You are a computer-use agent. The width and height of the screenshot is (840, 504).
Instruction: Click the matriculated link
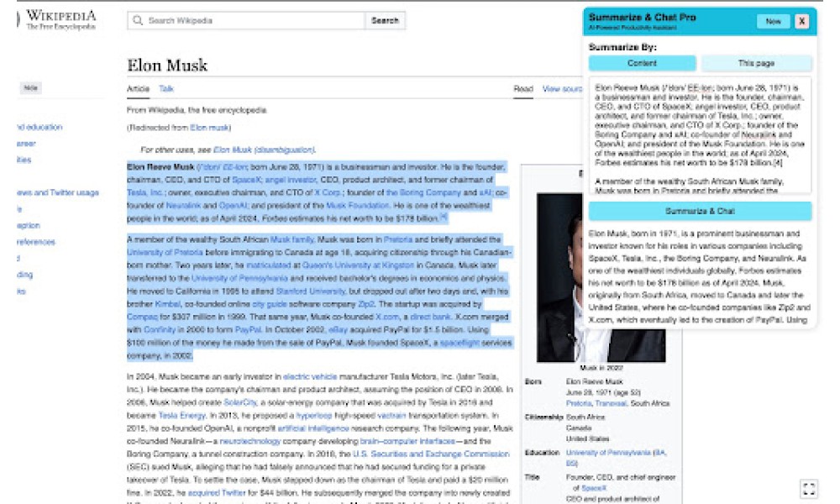tap(269, 265)
